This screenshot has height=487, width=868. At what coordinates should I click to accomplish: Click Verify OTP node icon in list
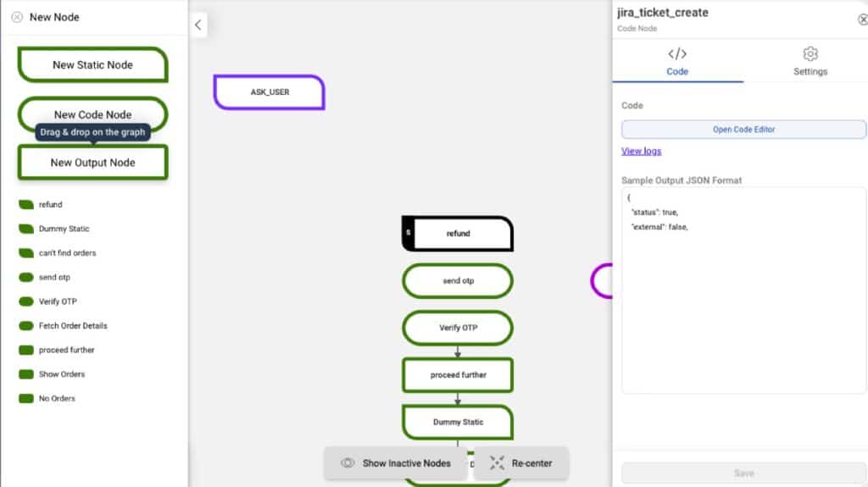point(26,302)
